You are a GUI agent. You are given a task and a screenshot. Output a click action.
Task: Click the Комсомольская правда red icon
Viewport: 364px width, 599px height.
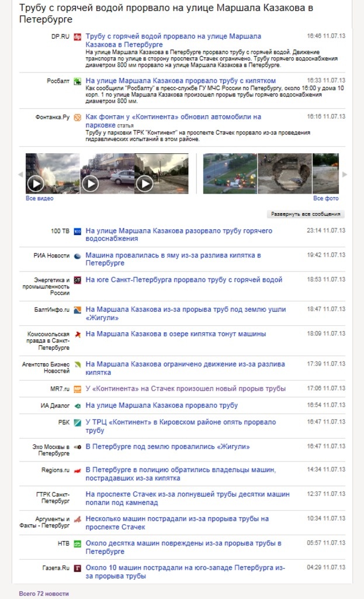[77, 334]
